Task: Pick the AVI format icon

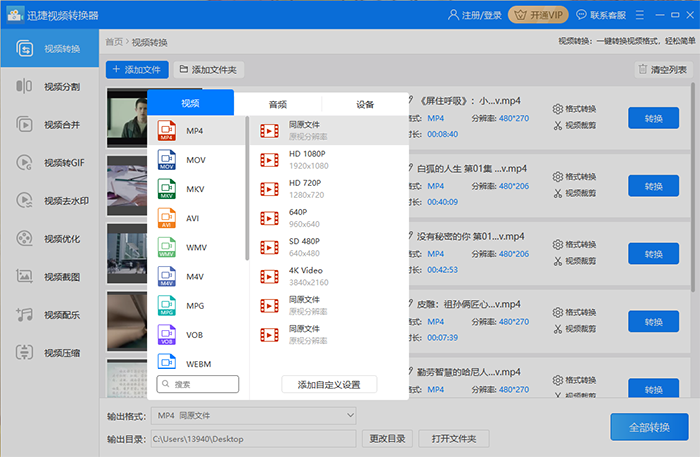Action: 166,218
